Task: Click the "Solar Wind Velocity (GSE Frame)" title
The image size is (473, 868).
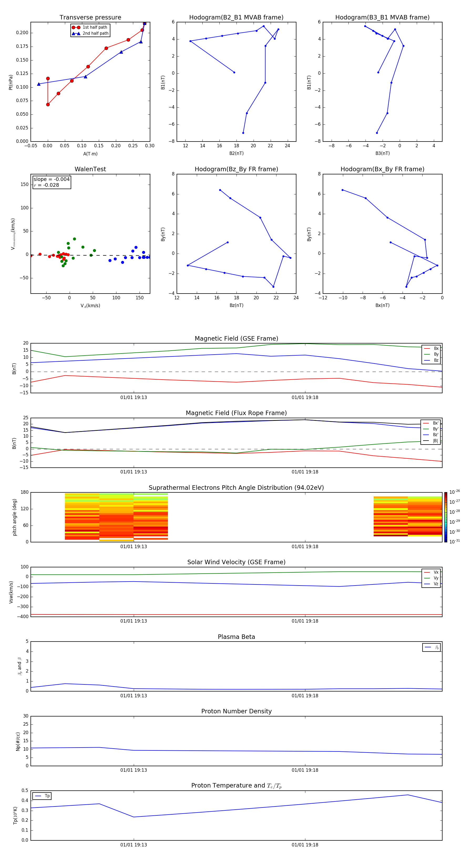Action: 236,562
